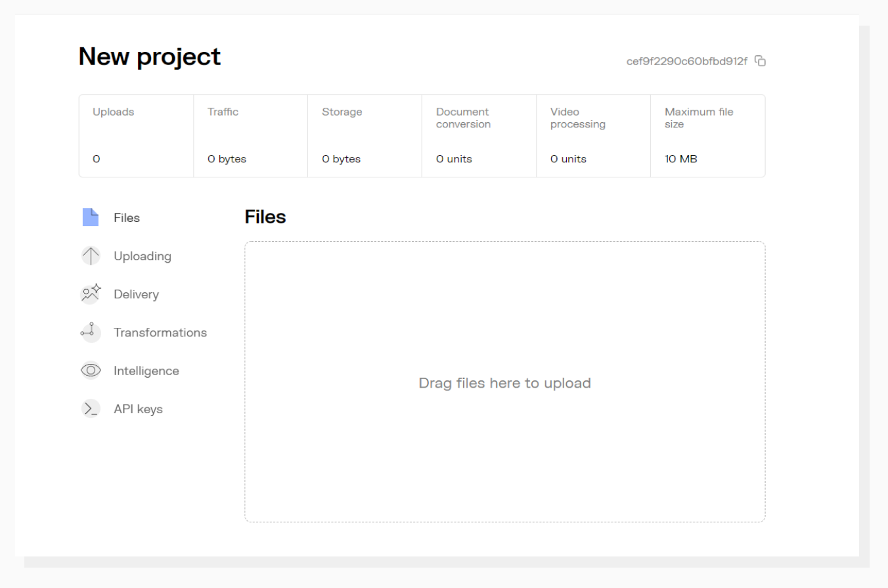Click the blue file icon next to Files
Viewport: 888px width, 588px height.
[91, 217]
